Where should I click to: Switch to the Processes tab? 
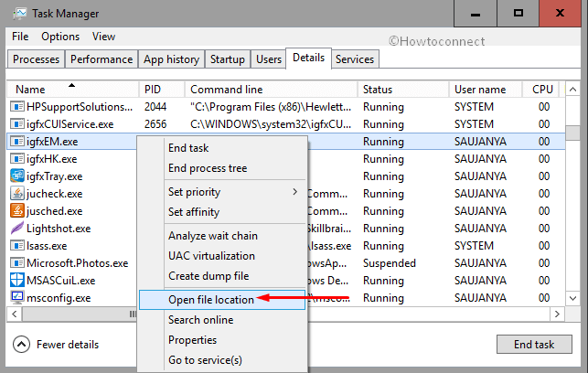(x=36, y=59)
